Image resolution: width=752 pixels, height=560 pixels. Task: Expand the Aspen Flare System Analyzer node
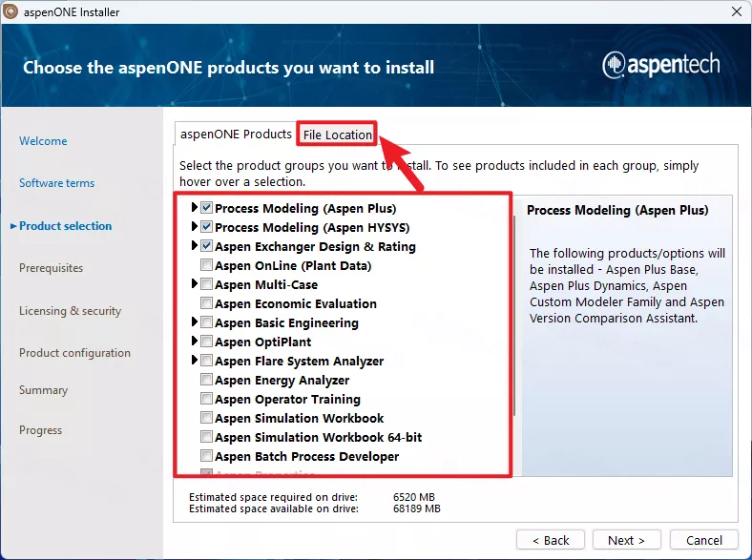tap(195, 361)
